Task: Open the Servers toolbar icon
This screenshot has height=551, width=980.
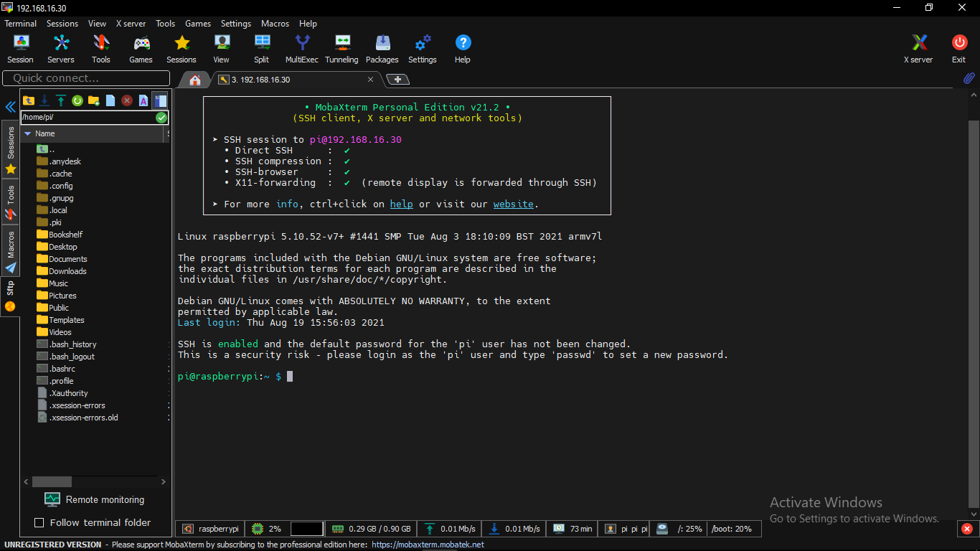Action: coord(61,49)
